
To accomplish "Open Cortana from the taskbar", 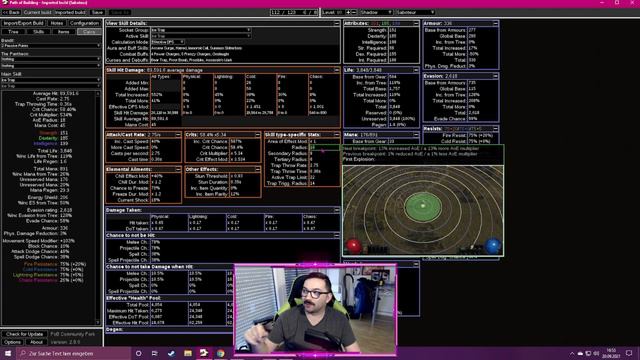I will (x=138, y=353).
